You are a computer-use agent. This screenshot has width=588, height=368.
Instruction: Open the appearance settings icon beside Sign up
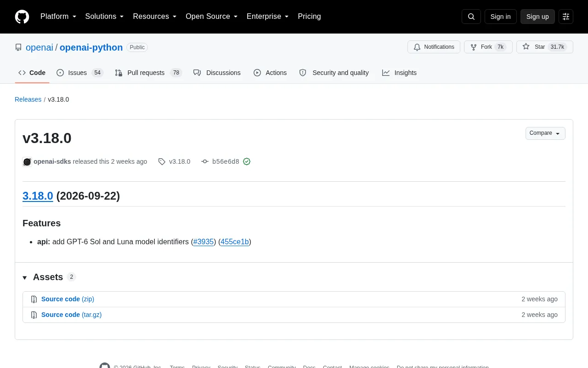[x=566, y=17]
